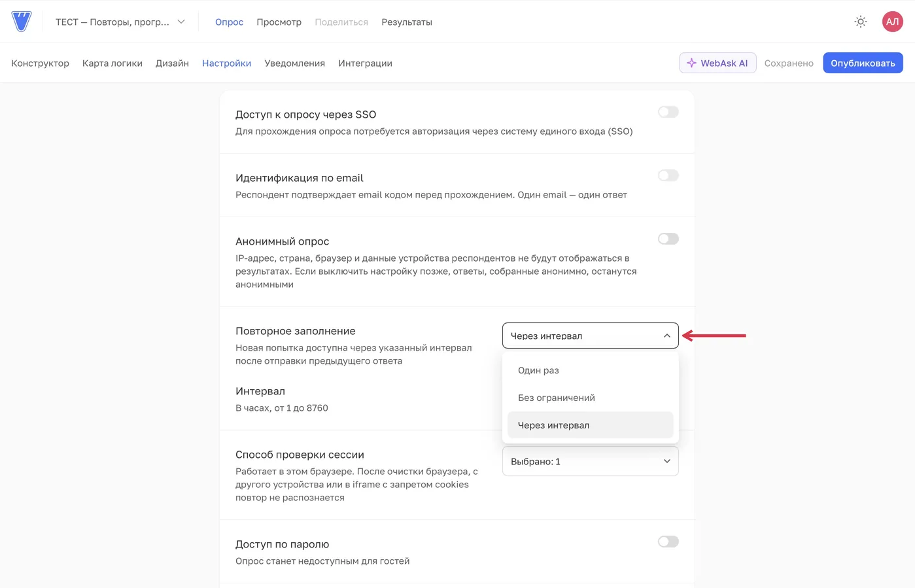The height and width of the screenshot is (588, 915).
Task: Turn on the anonymous survey toggle
Action: [668, 239]
